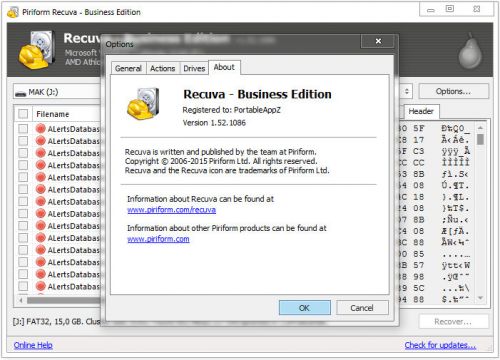This screenshot has height=360, width=500.
Task: Click the Recuva hard hat logo in About tab
Action: coord(143,103)
